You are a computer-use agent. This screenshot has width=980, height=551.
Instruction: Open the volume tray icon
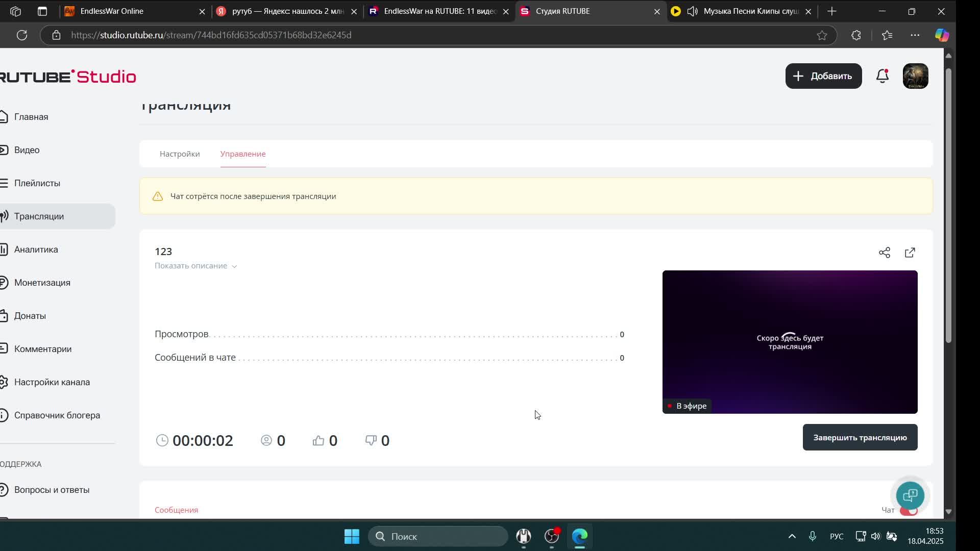(876, 536)
